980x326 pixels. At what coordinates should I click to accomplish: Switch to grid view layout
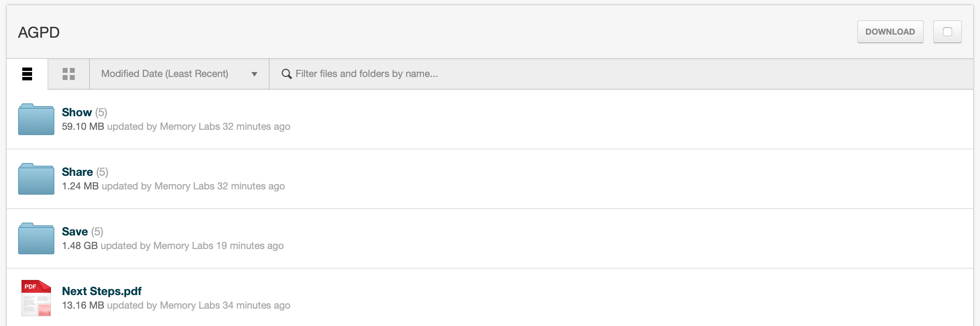68,74
